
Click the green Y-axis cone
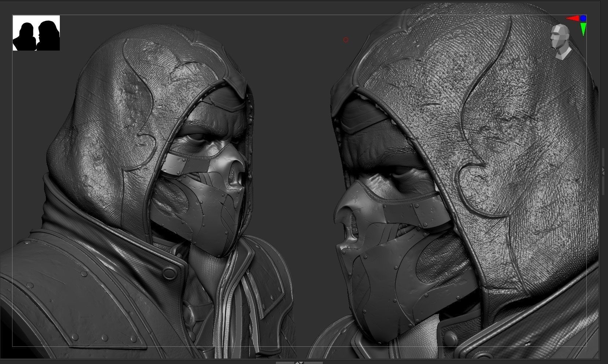583,29
